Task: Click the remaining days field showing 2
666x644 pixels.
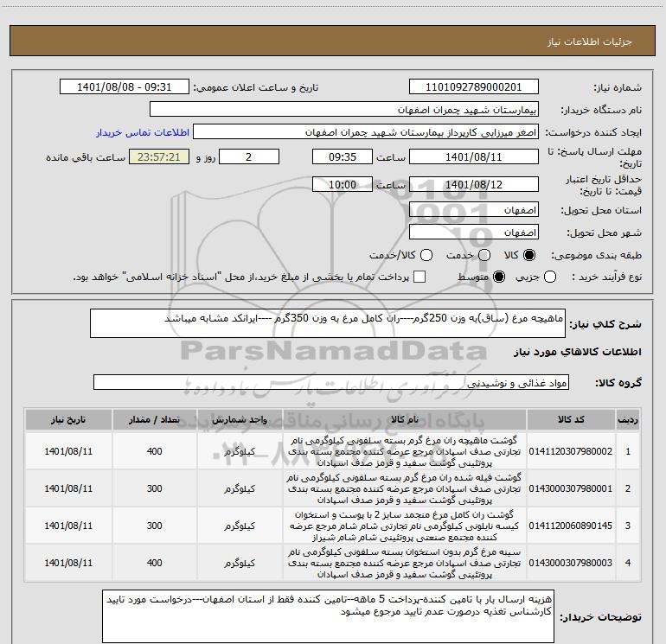Action: pyautogui.click(x=249, y=156)
